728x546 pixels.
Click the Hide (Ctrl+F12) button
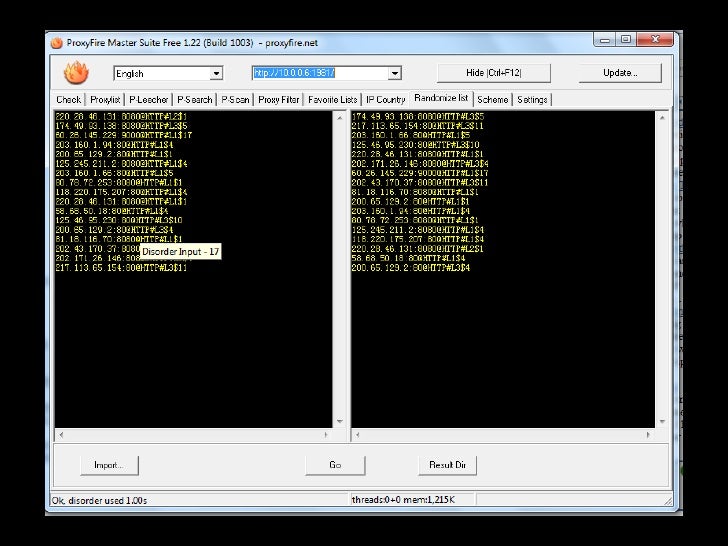pos(494,73)
